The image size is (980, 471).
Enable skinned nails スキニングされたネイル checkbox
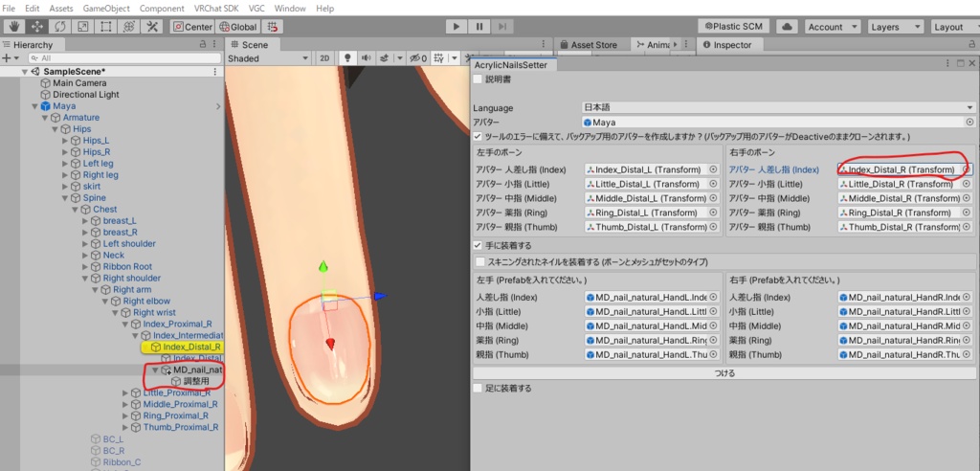coord(480,261)
